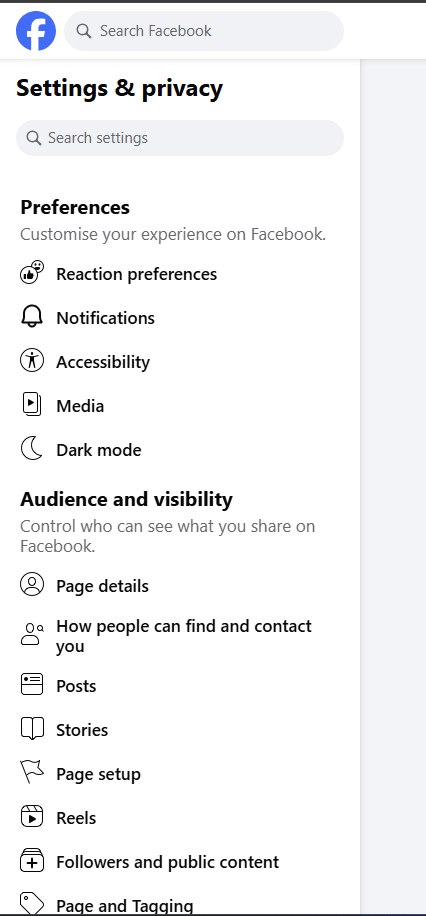Image resolution: width=426 pixels, height=916 pixels.
Task: Click the Accessibility person icon
Action: [32, 360]
